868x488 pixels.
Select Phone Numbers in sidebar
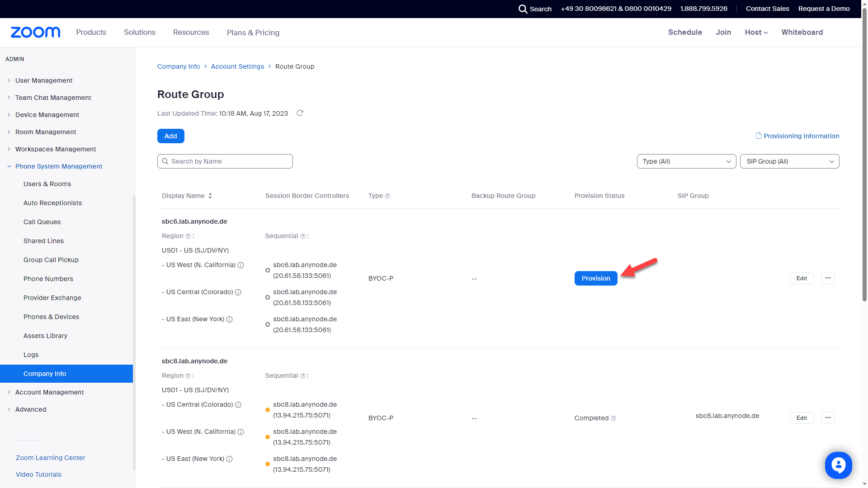48,279
